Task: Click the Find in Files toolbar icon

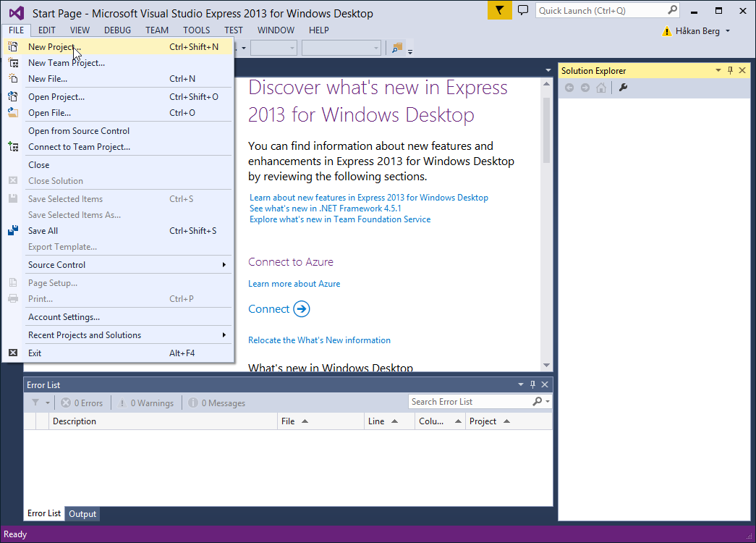Action: click(x=397, y=48)
